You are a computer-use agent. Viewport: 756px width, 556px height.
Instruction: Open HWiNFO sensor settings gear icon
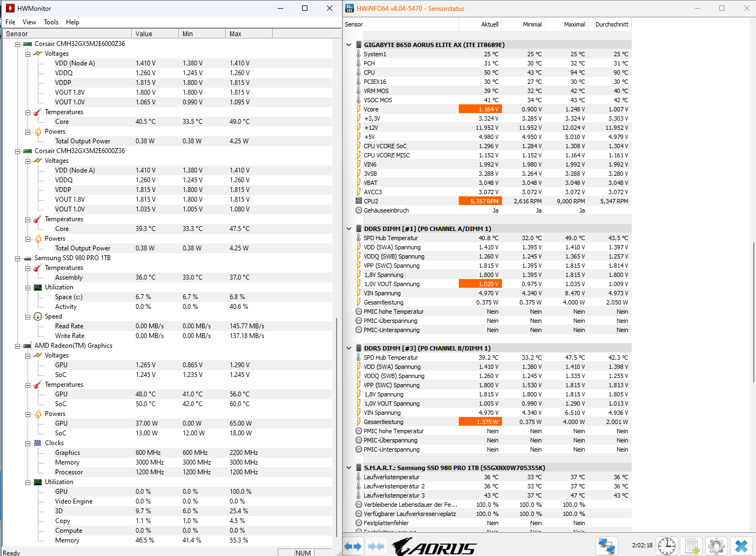tap(717, 546)
